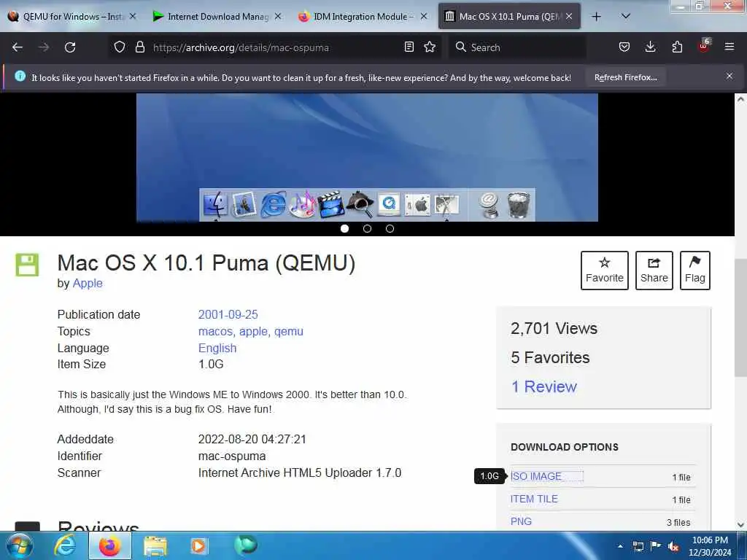The image size is (747, 560).
Task: Click the red extension icon with badge 6
Action: [704, 46]
